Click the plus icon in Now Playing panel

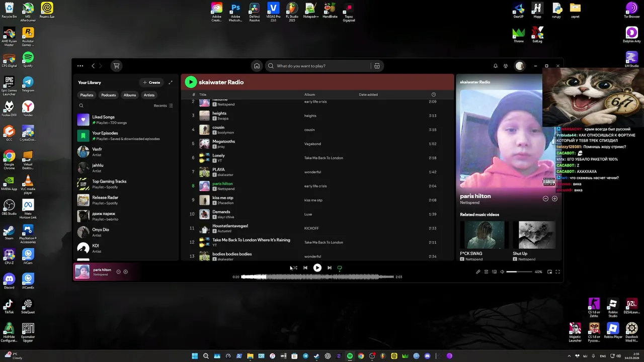[554, 199]
